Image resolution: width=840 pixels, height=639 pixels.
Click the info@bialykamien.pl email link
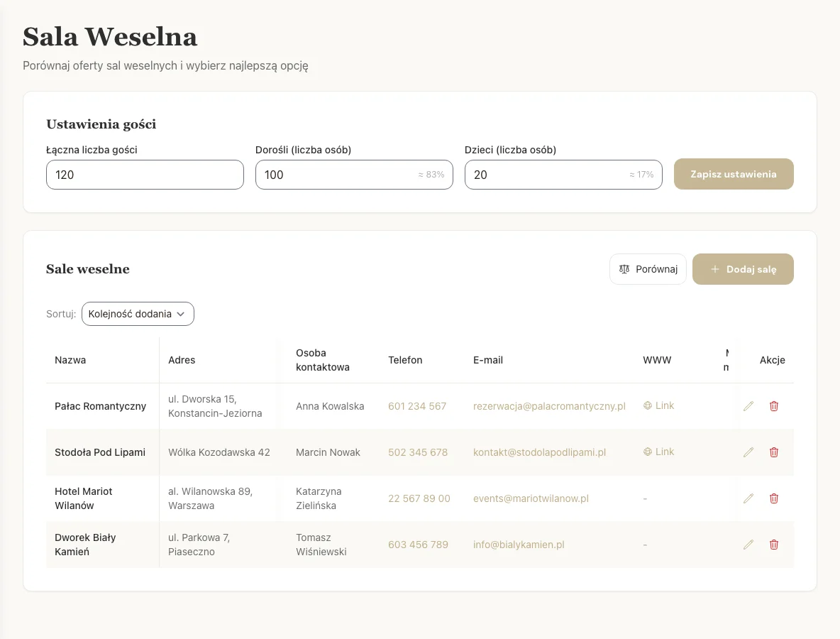519,545
